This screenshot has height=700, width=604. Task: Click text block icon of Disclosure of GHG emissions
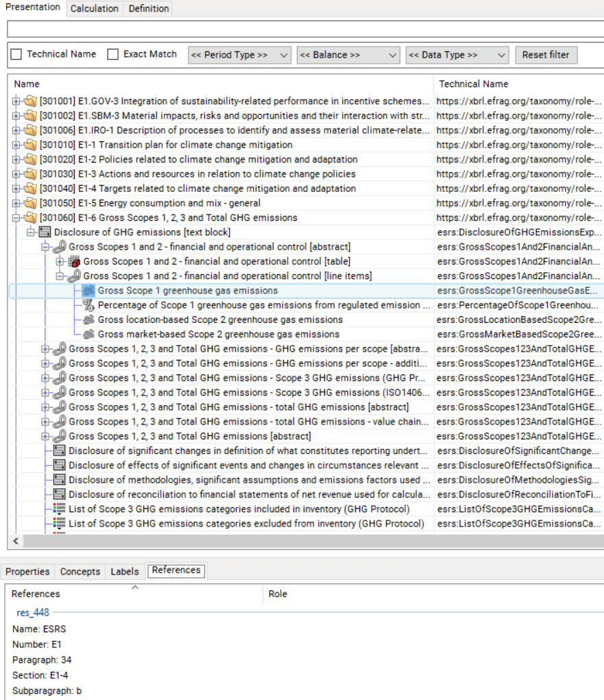(x=45, y=232)
